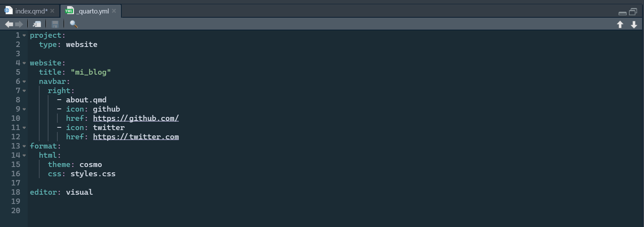Go to previous section with up arrow
Image resolution: width=644 pixels, height=227 pixels.
click(x=620, y=25)
